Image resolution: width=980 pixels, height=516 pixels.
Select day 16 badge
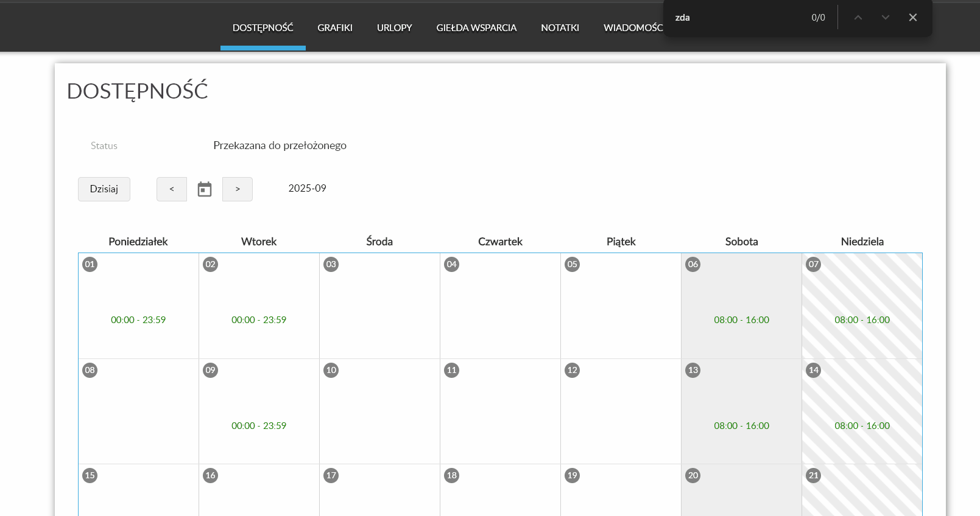tap(210, 475)
